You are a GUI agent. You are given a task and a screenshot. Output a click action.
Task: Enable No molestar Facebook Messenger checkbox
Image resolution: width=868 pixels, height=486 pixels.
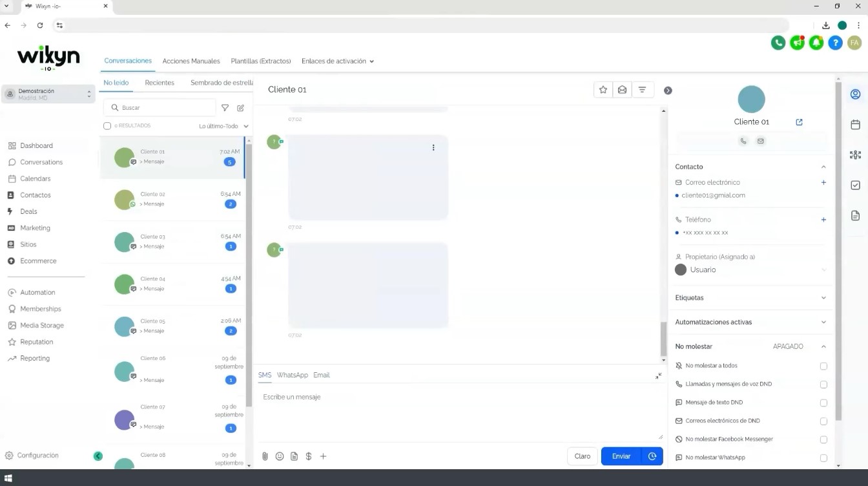(823, 439)
